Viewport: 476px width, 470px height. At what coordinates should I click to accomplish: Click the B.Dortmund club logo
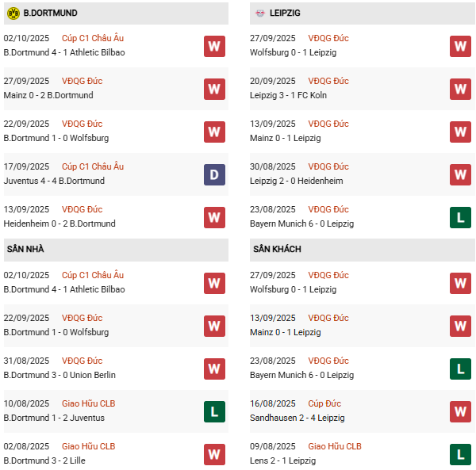coord(13,13)
